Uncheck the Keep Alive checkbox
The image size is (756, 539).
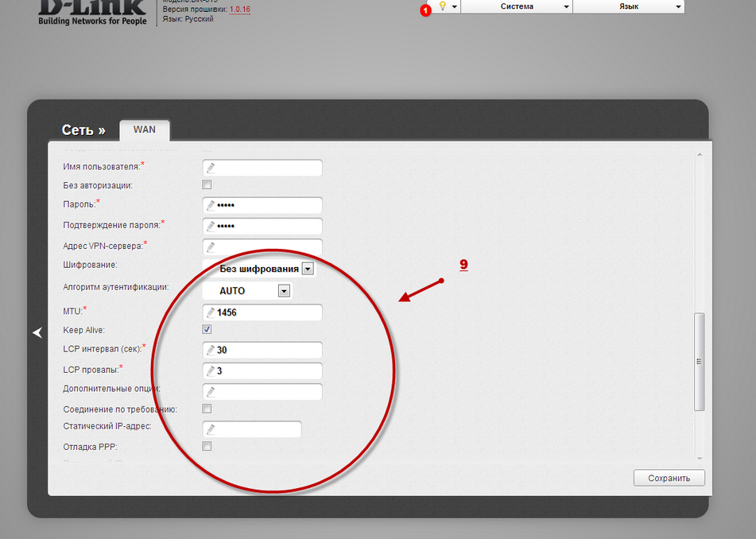207,329
